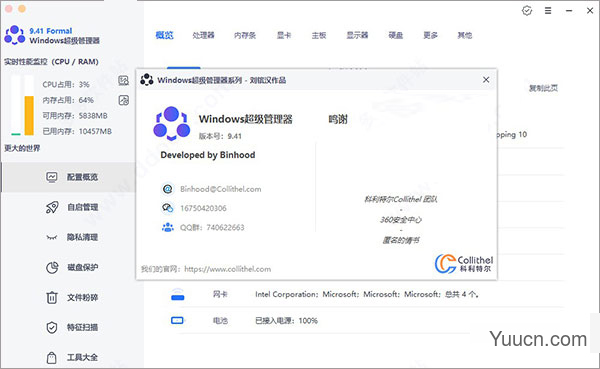Click the 复制此页 button
The width and height of the screenshot is (600, 369).
pos(543,88)
